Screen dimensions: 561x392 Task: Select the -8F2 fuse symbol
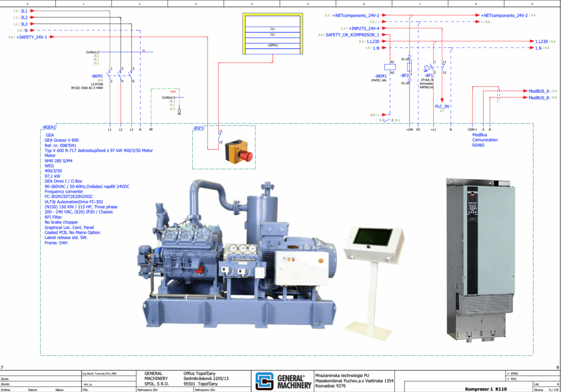point(409,67)
